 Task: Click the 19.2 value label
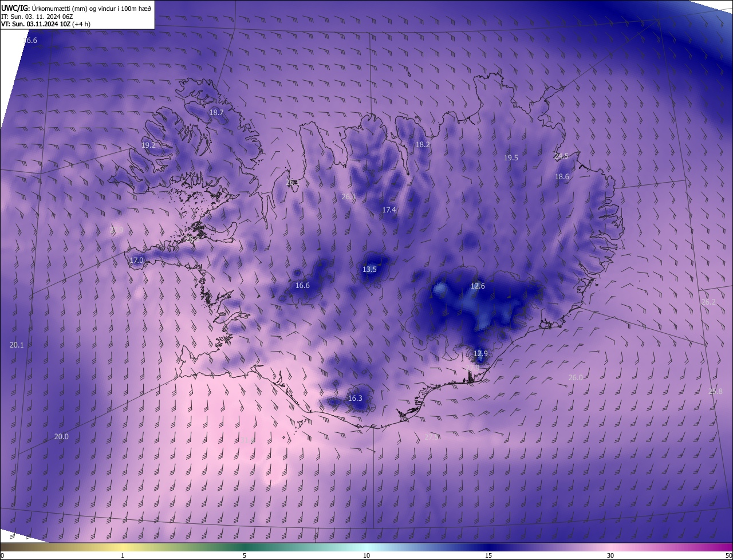(x=148, y=145)
